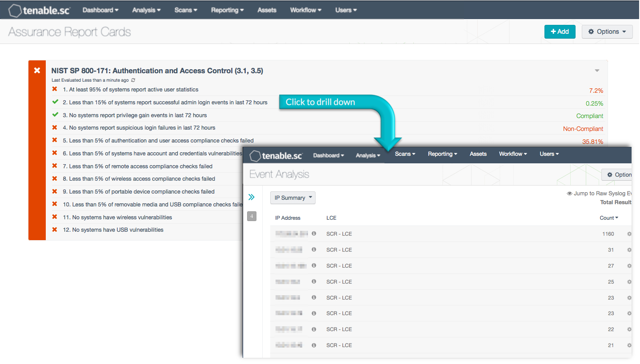Open Workflow menu in Event Analysis window
The height and width of the screenshot is (364, 640).
pos(513,154)
